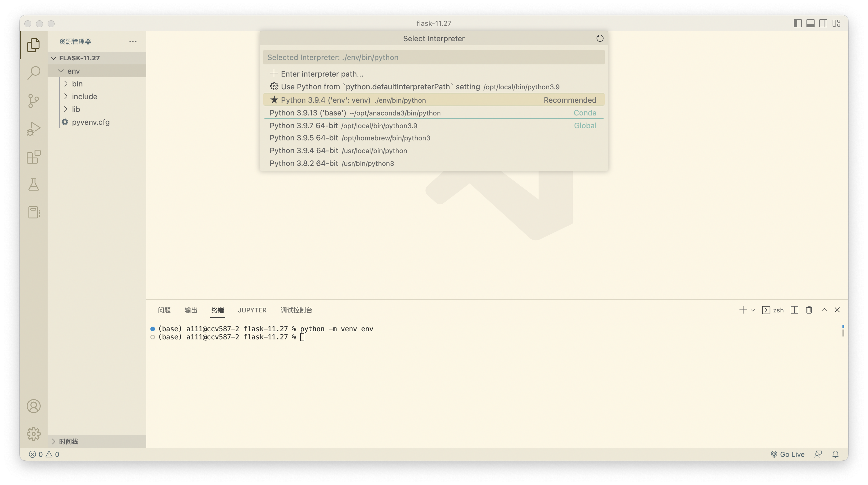Open the Accounts menu
Image resolution: width=868 pixels, height=485 pixels.
[33, 406]
